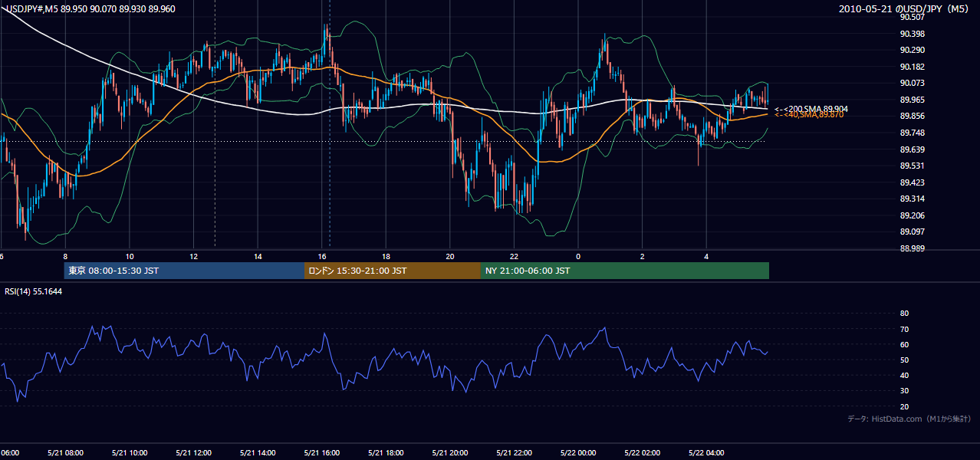
Task: Click the 5/22 02:00 bottom time label
Action: point(642,453)
